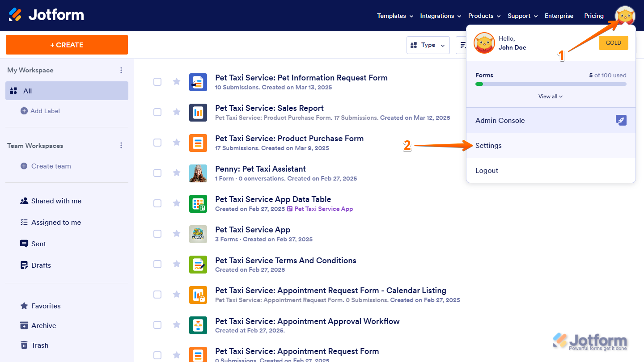Image resolution: width=644 pixels, height=362 pixels.
Task: Click the orange CREATE button
Action: coord(66,45)
